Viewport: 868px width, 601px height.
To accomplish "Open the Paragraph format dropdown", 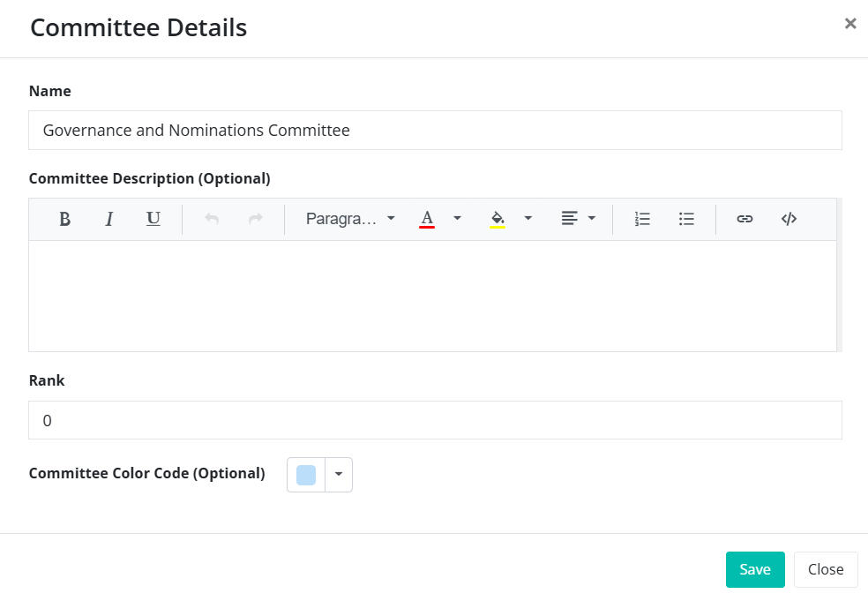I will (x=350, y=219).
